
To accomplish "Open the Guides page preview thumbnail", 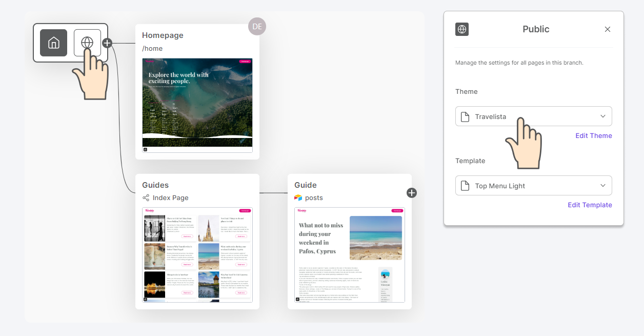I will 197,255.
